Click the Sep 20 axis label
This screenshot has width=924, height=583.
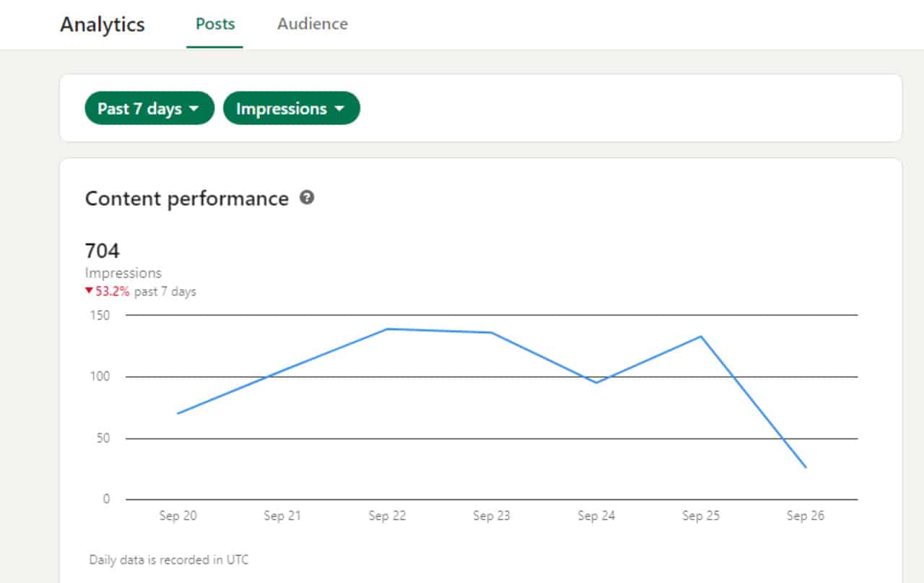point(178,516)
